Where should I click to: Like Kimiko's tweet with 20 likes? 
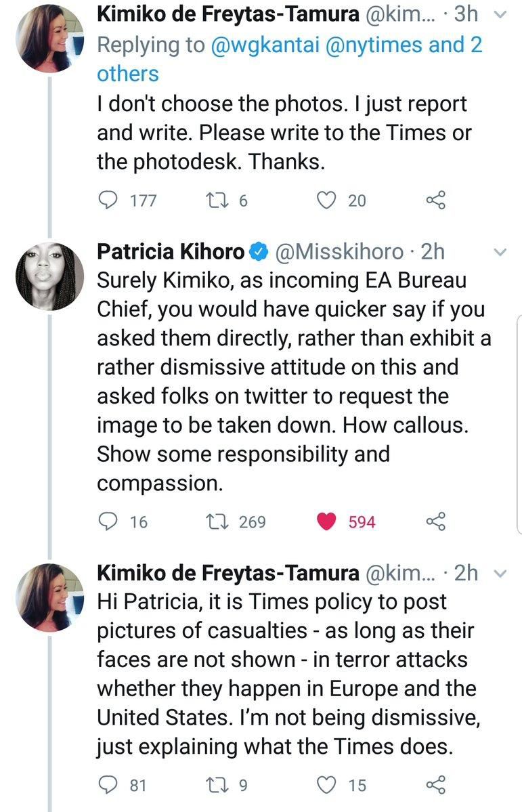click(327, 200)
